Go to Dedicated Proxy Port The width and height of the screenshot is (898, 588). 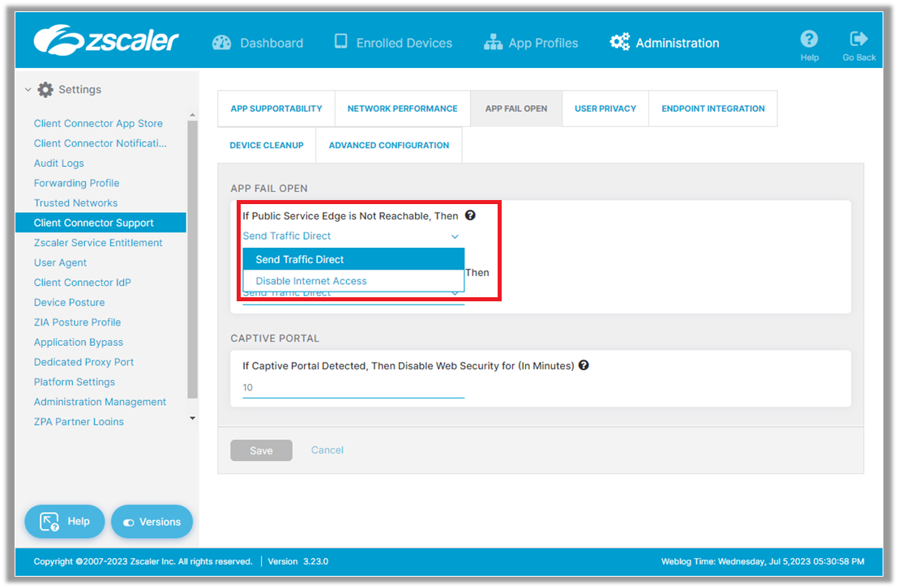[83, 362]
